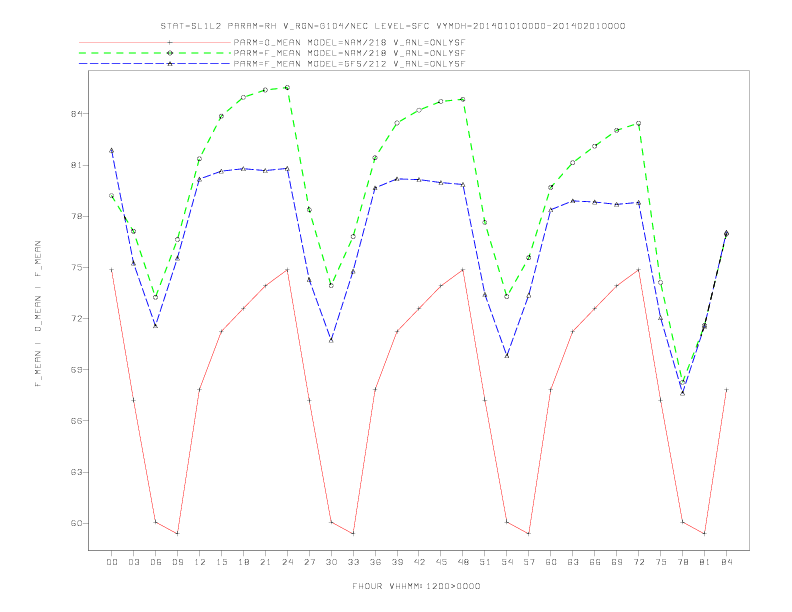792x612 pixels.
Task: Click x-axis tick label 18
Action: [x=243, y=562]
